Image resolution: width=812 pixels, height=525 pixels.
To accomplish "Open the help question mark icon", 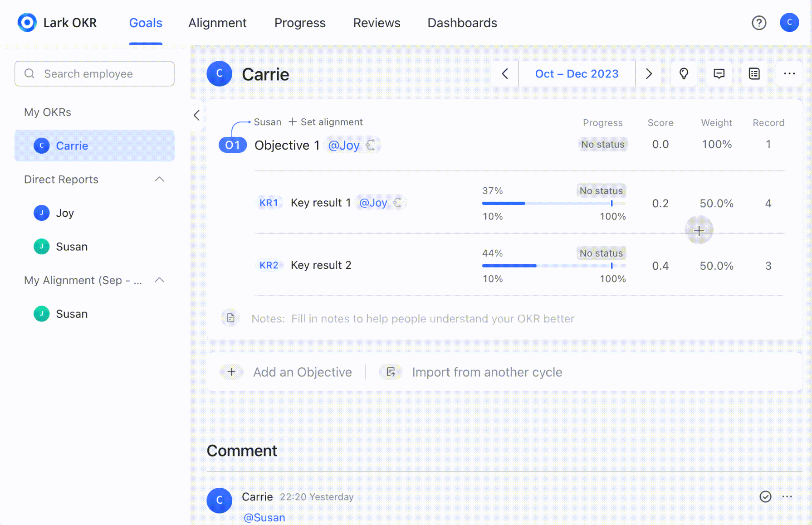I will pos(758,23).
